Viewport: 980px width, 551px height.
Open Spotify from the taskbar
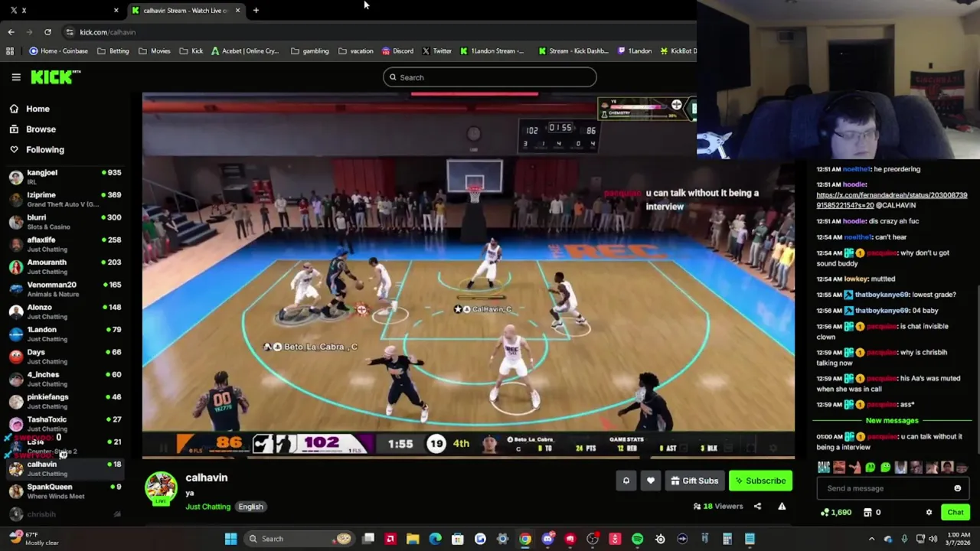pyautogui.click(x=637, y=539)
